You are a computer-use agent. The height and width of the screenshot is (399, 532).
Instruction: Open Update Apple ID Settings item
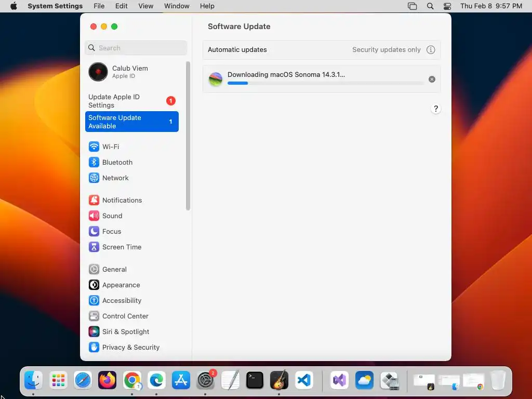[131, 101]
